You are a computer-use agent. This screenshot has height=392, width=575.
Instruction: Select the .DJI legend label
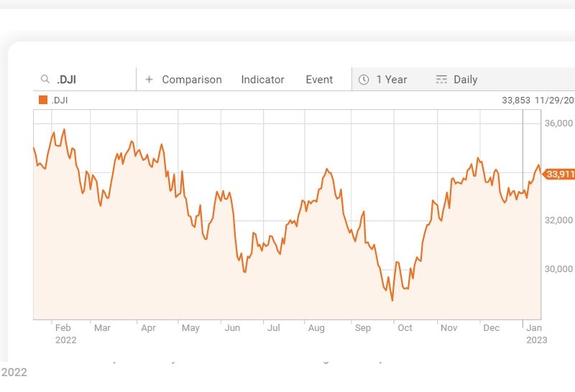click(x=59, y=100)
